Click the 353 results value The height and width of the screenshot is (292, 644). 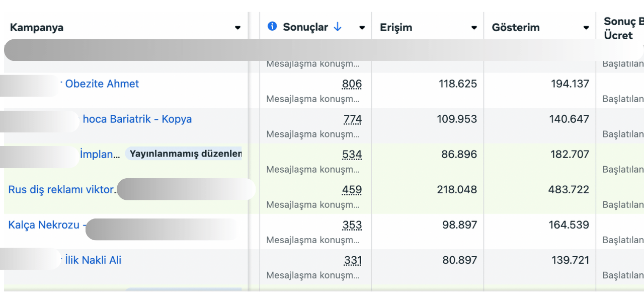click(352, 225)
